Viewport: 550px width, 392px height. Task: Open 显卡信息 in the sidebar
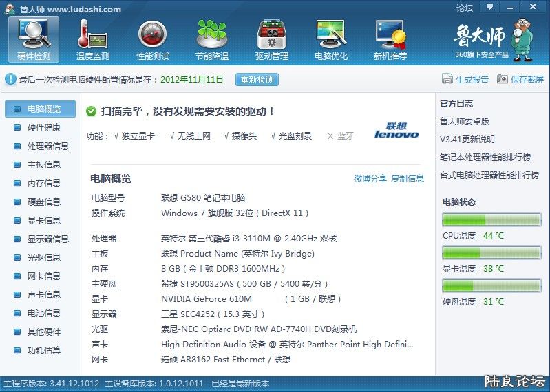point(43,220)
